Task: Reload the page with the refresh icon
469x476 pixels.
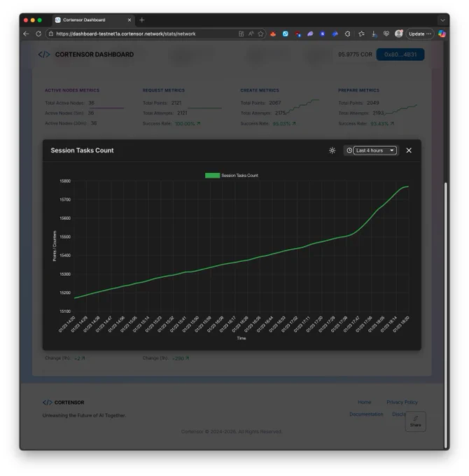Action: tap(38, 34)
